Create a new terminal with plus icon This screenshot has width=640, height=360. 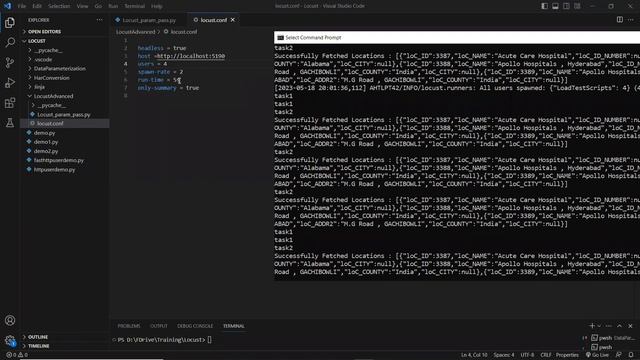[x=592, y=326]
